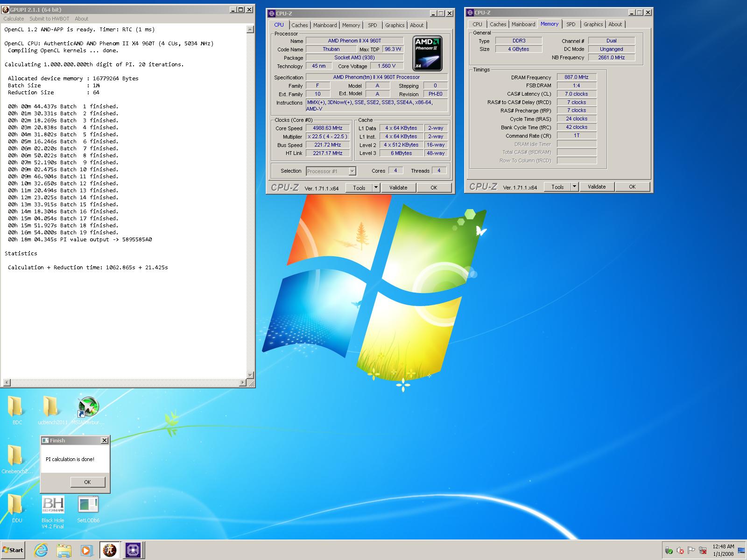The height and width of the screenshot is (560, 747).
Task: Click the Bus Speed 221.72 MHz value
Action: (327, 145)
